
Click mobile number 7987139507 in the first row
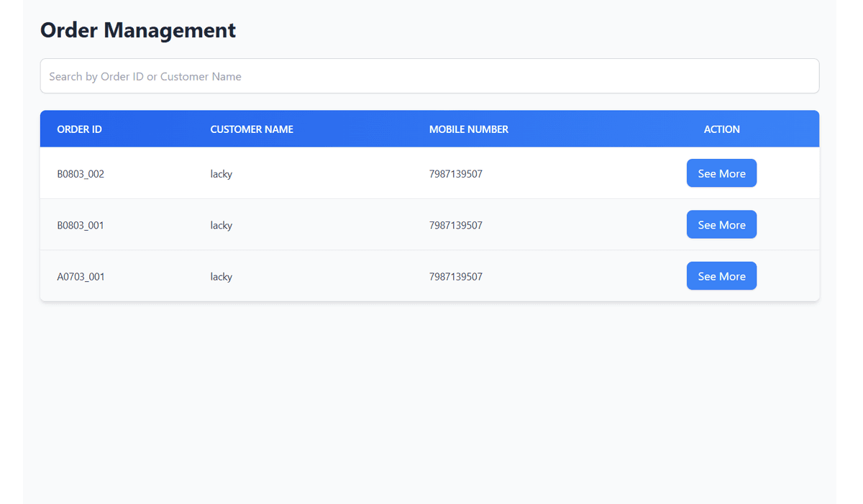[456, 173]
